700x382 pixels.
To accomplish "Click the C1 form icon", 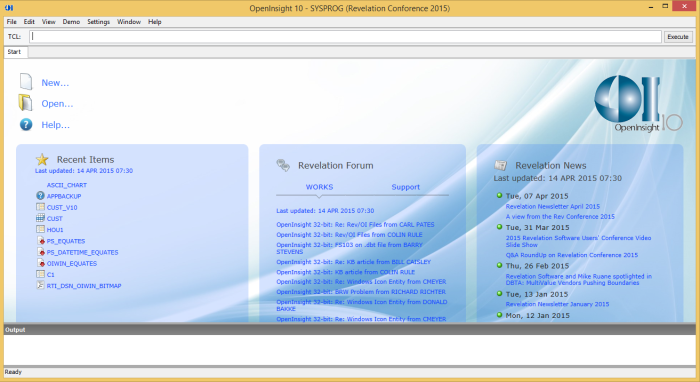I will [40, 274].
